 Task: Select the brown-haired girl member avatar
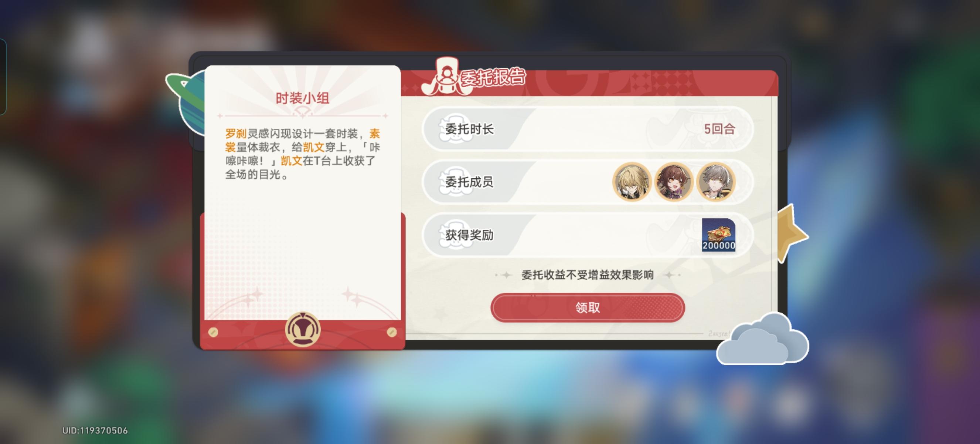[674, 182]
